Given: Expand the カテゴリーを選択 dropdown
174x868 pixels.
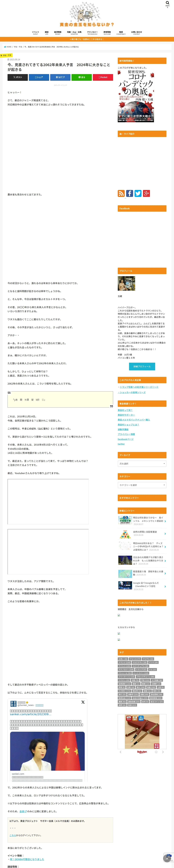Looking at the screenshot, I should pos(142,485).
